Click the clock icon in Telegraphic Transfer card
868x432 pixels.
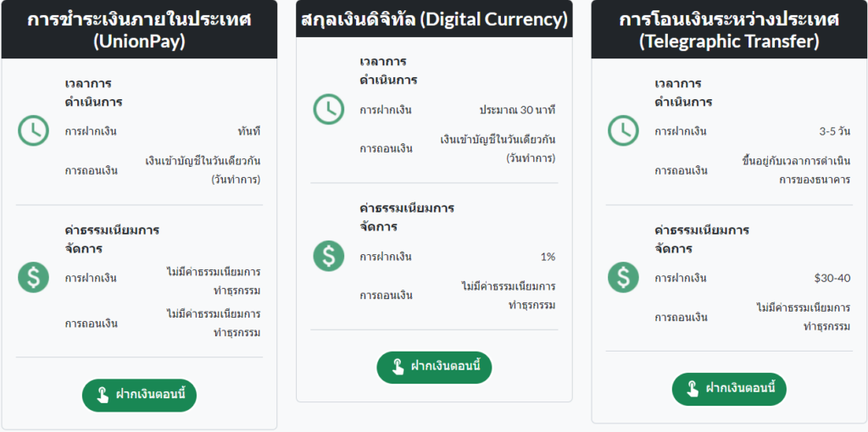tap(623, 130)
